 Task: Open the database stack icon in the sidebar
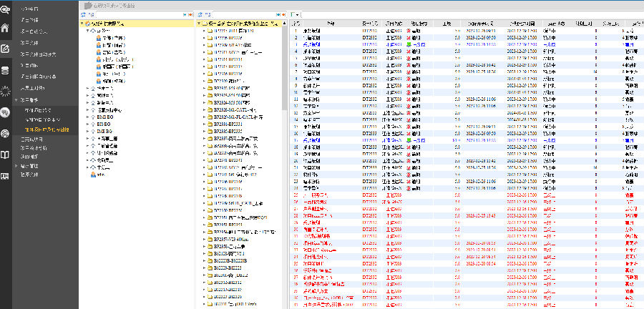tap(6, 70)
